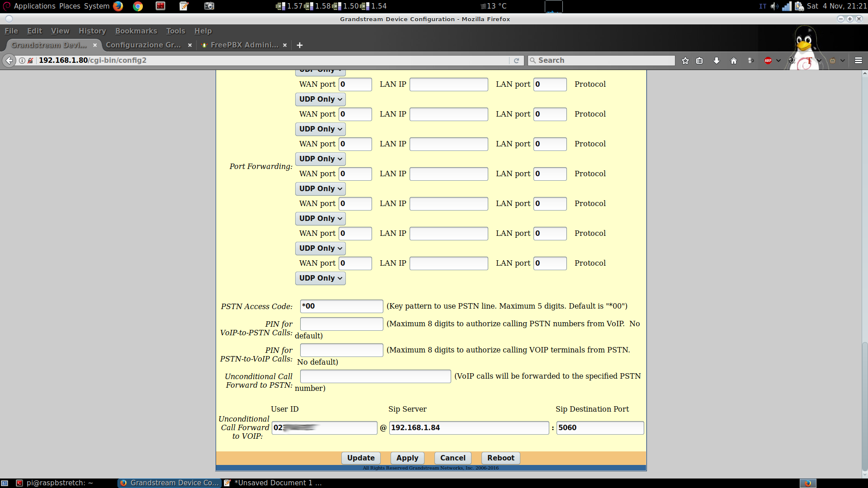Open the bookmarks library list icon

pos(699,61)
